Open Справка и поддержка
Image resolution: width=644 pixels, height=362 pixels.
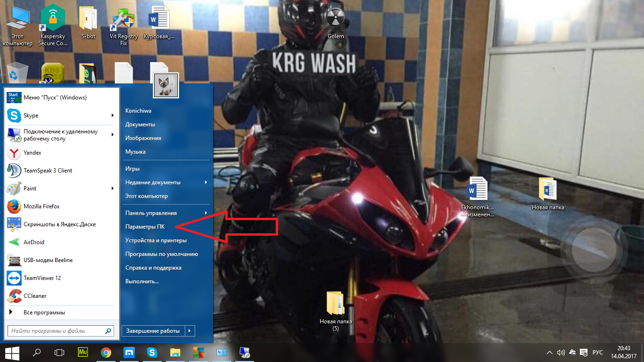coord(153,268)
